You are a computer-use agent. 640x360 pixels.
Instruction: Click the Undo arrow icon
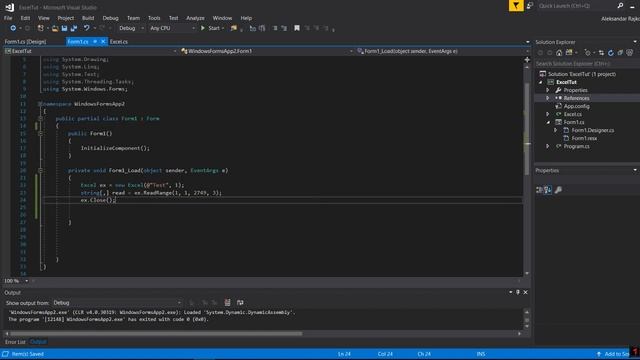point(87,28)
